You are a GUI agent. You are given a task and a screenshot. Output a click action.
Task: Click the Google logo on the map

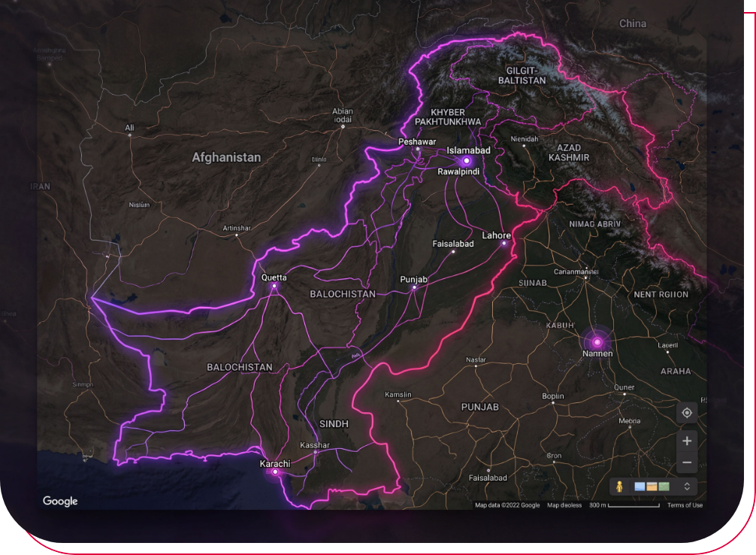60,501
